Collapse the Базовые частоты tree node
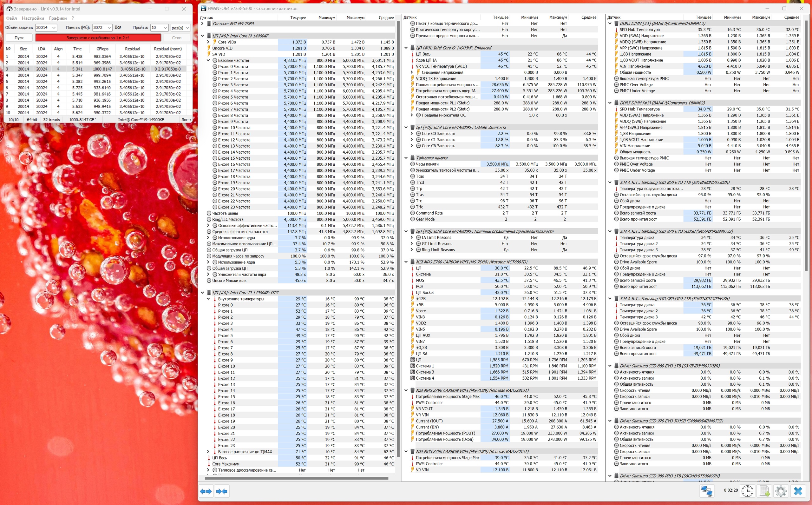This screenshot has width=812, height=505. click(208, 60)
